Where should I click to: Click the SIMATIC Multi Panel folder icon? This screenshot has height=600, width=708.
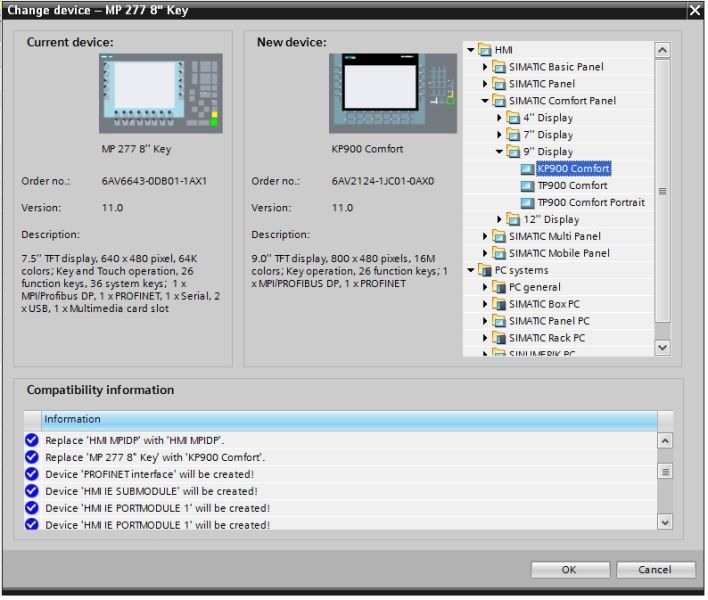501,237
